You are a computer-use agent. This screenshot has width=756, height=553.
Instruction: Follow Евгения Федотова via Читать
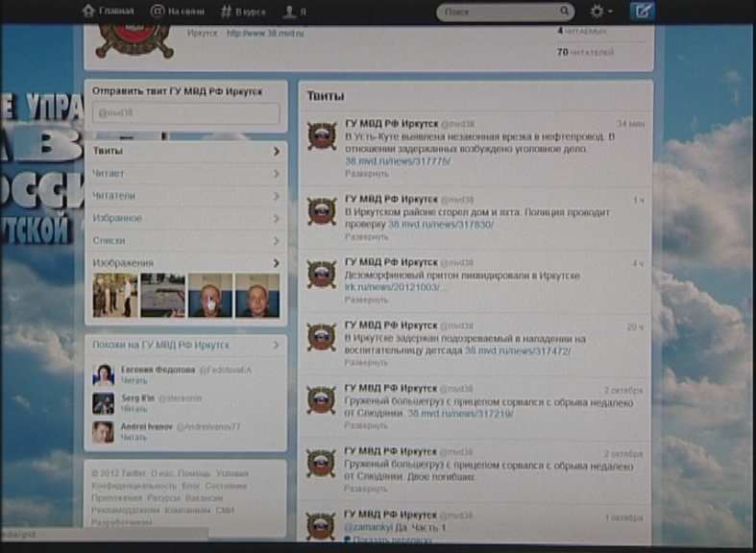click(x=134, y=380)
